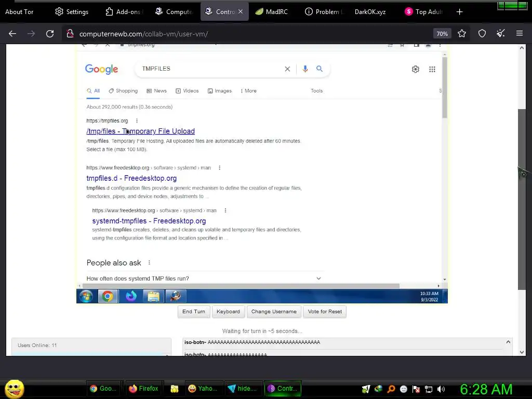Open options for the tmpfiles.d result
This screenshot has width=532, height=399.
pyautogui.click(x=220, y=168)
